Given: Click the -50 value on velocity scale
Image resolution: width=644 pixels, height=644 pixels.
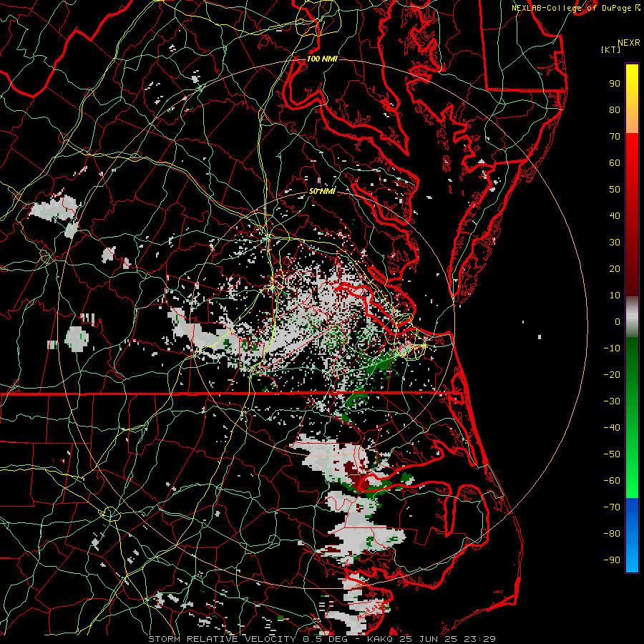Looking at the screenshot, I should (612, 454).
